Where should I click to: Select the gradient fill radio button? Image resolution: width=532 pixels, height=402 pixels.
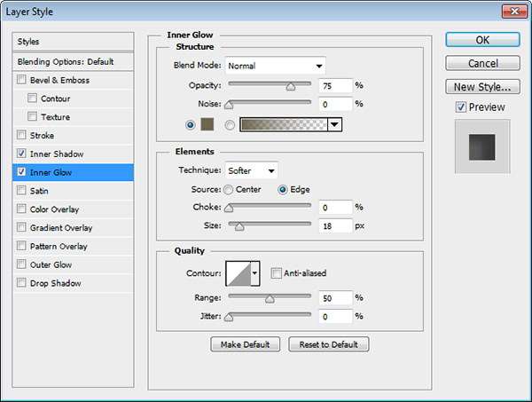(231, 125)
